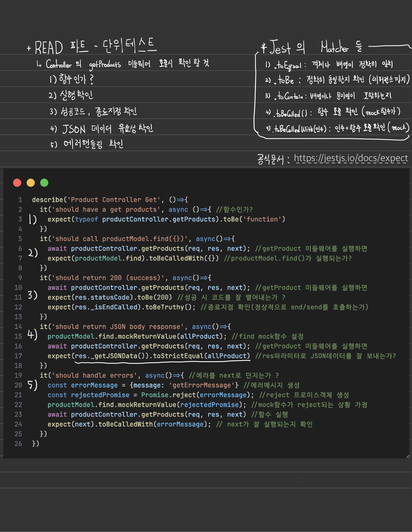Click the 'should return JSON body response' test title

[x=118, y=327]
